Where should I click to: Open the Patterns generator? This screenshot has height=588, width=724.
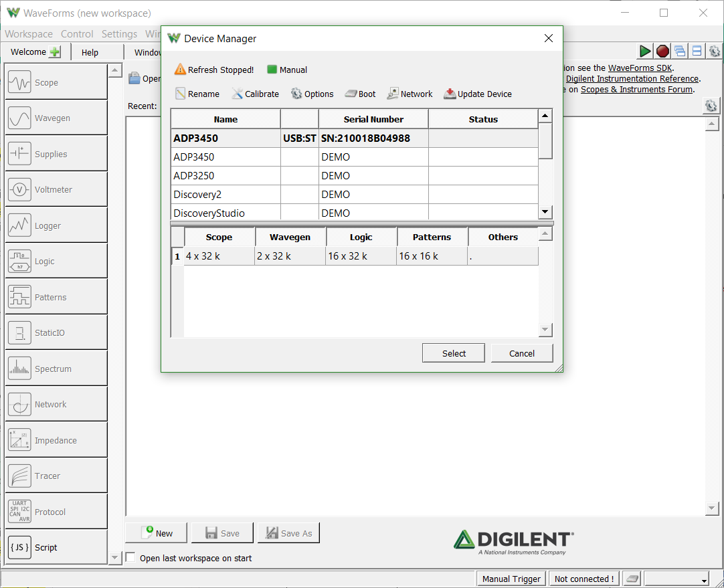pyautogui.click(x=56, y=297)
